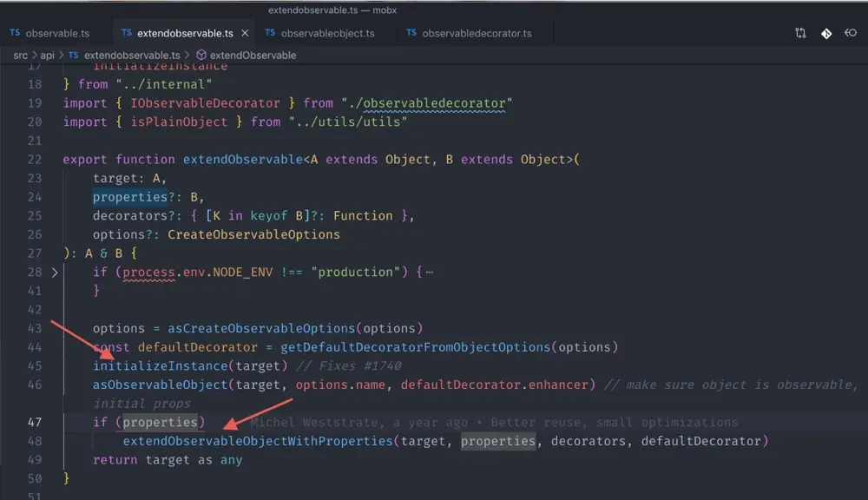Click initializeInstance call on line 45
This screenshot has width=868, height=500.
click(x=161, y=366)
